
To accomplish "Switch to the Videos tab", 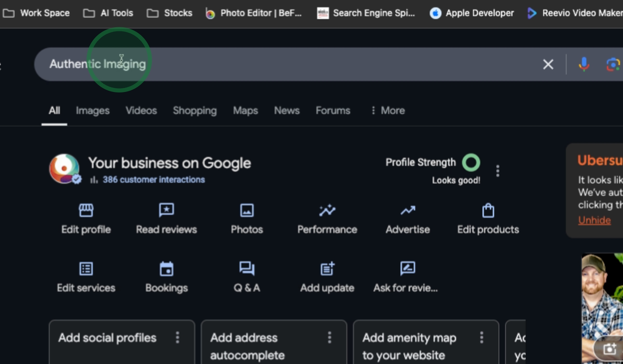I will point(141,111).
